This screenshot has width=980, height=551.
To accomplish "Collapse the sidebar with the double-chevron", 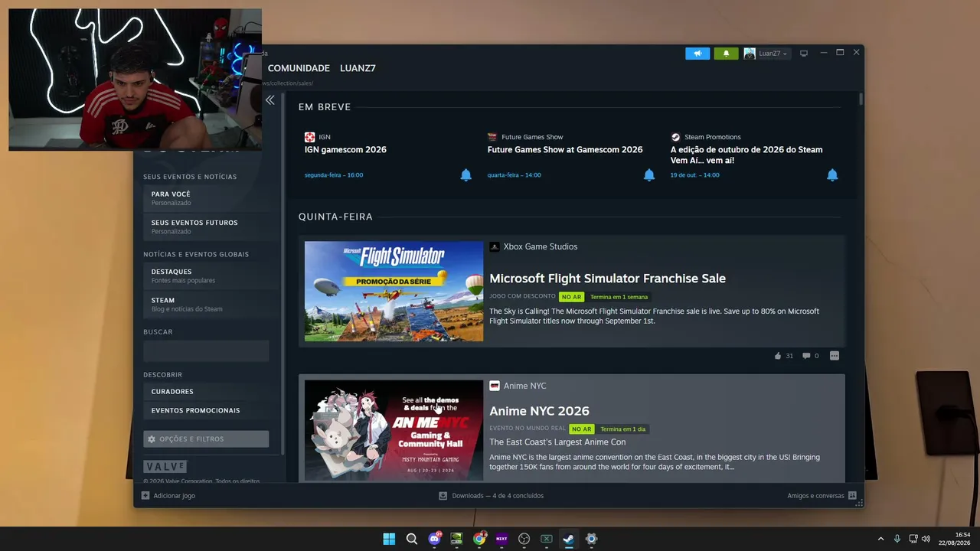I will (270, 100).
